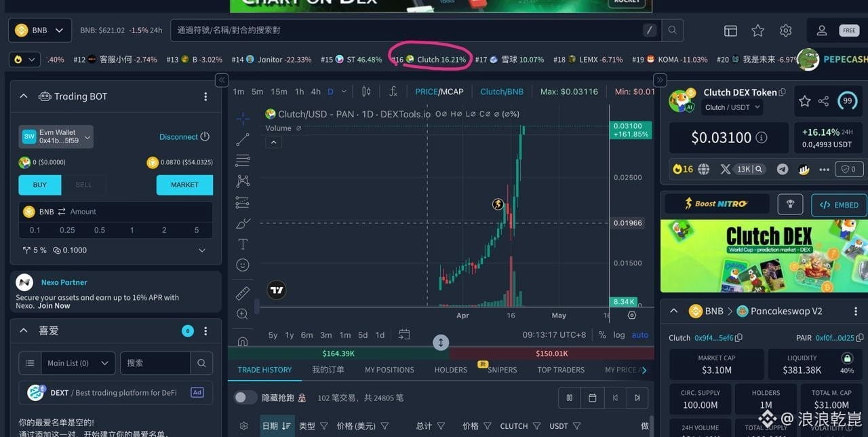Click the buy/sell volume bar handle
The image size is (868, 437).
(x=441, y=343)
